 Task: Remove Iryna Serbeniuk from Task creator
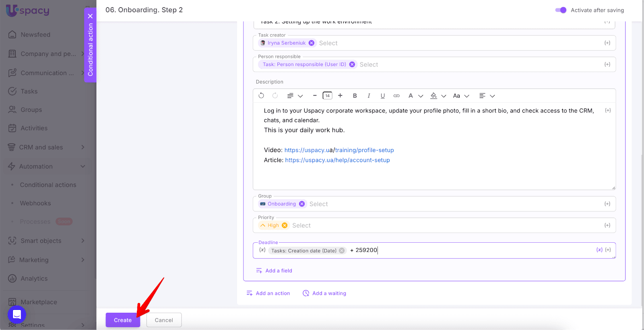coord(312,43)
